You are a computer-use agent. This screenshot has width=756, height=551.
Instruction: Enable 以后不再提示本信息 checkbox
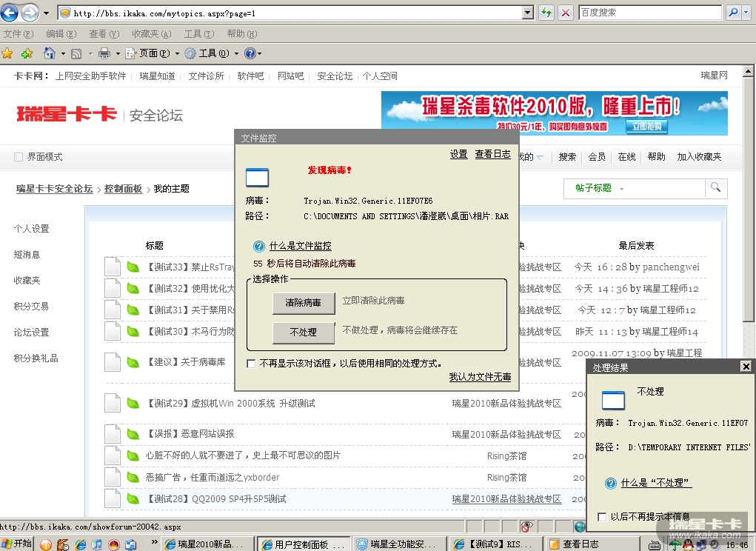click(x=602, y=516)
